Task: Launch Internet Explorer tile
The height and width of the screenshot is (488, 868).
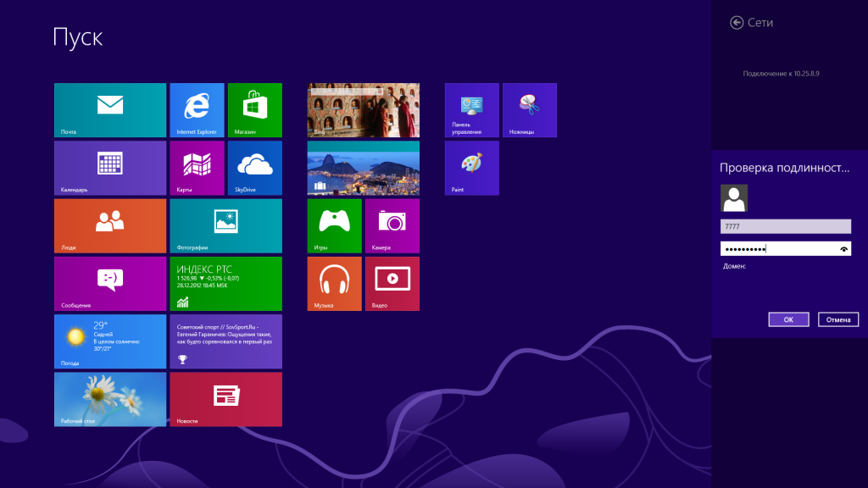Action: 197,110
